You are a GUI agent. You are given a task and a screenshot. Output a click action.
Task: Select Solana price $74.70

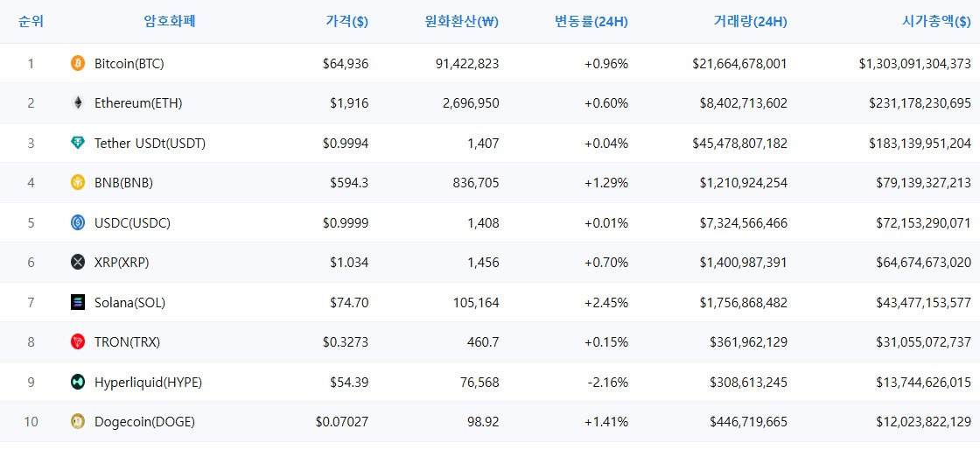click(x=349, y=303)
